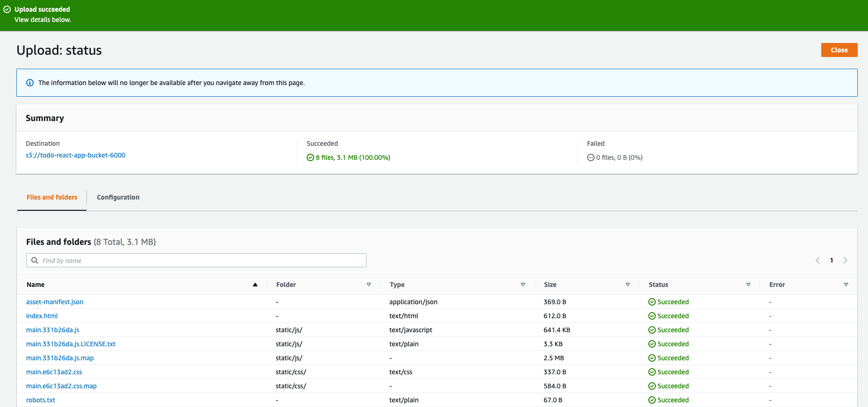
Task: Open the asset-manifest.json file link
Action: [55, 302]
